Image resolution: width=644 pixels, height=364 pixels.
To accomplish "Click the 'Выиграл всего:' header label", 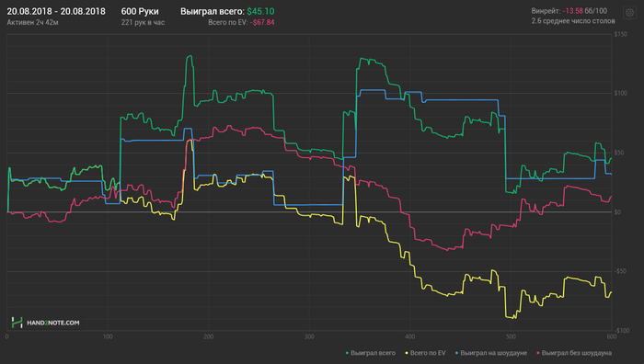I will 213,12.
